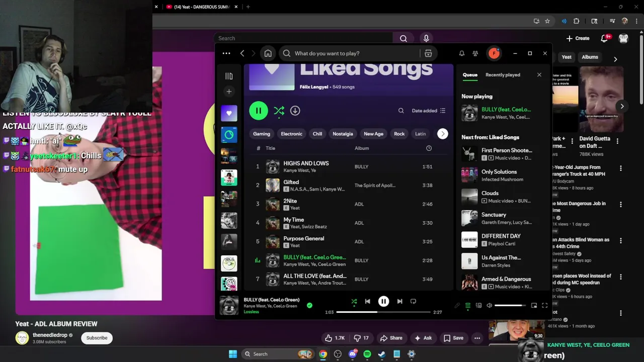The height and width of the screenshot is (362, 644).
Task: Filter Liked Songs by Electronic
Action: click(x=292, y=134)
